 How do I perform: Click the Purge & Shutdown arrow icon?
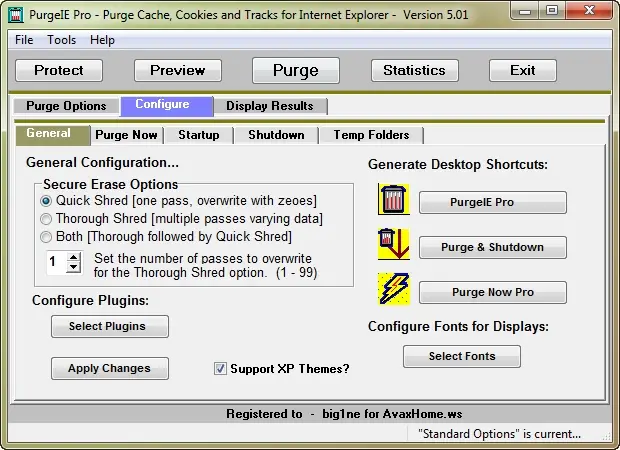pos(393,244)
